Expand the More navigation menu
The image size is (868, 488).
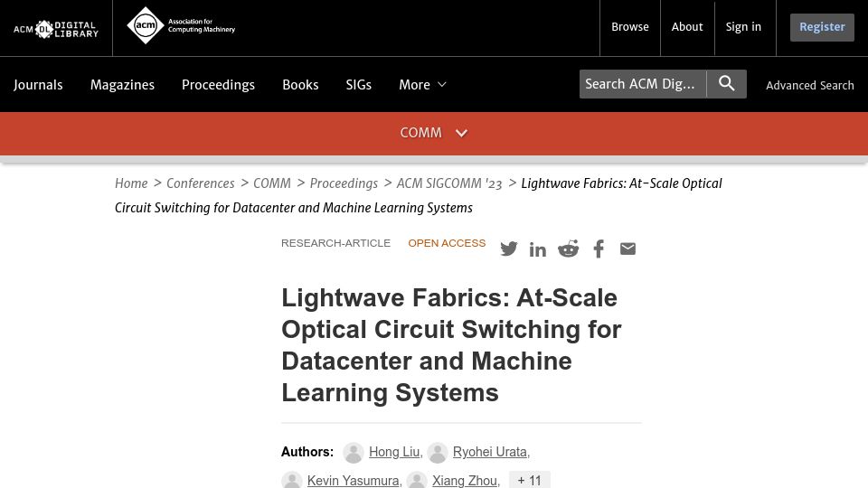click(x=422, y=85)
